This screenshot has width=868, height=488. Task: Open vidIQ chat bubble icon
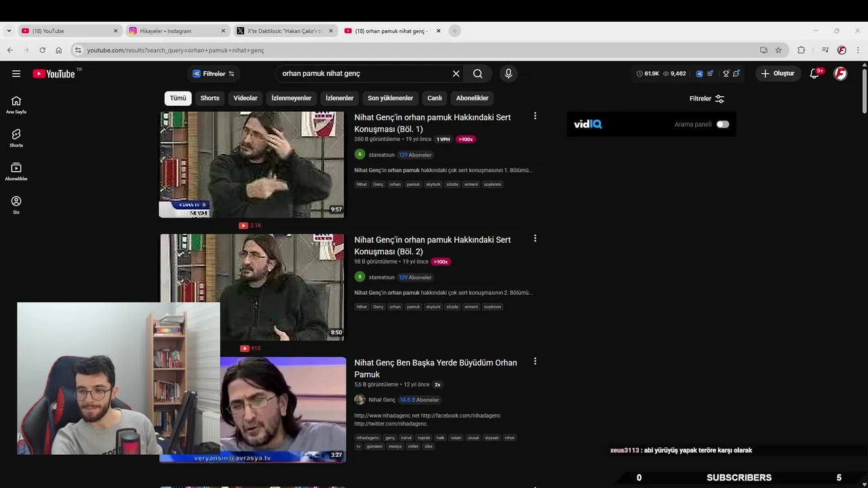[736, 73]
